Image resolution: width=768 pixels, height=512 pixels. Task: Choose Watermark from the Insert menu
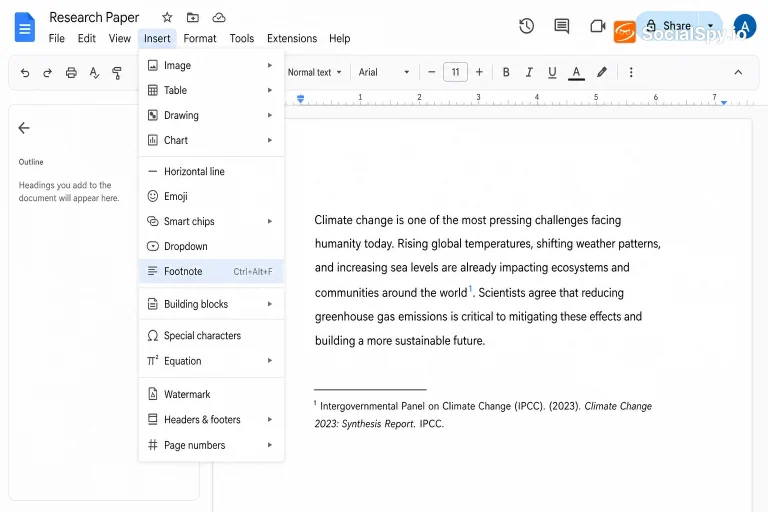click(x=211, y=394)
